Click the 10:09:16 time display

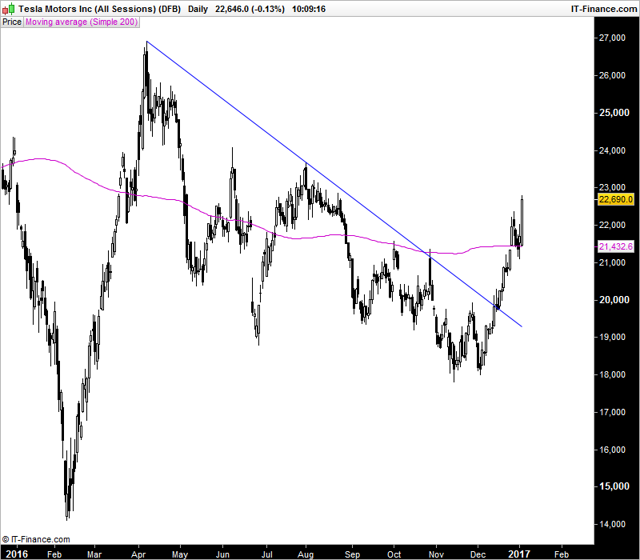[309, 9]
